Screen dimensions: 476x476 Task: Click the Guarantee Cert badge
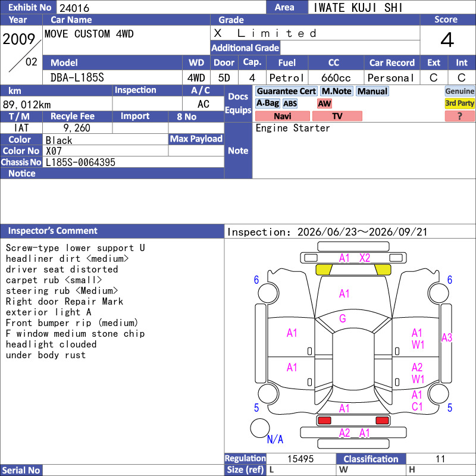point(286,91)
